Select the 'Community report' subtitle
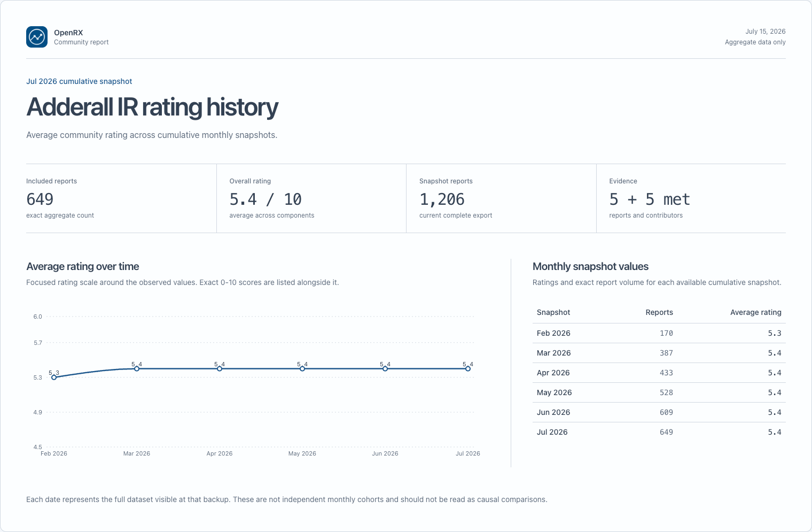The height and width of the screenshot is (532, 812). point(81,42)
